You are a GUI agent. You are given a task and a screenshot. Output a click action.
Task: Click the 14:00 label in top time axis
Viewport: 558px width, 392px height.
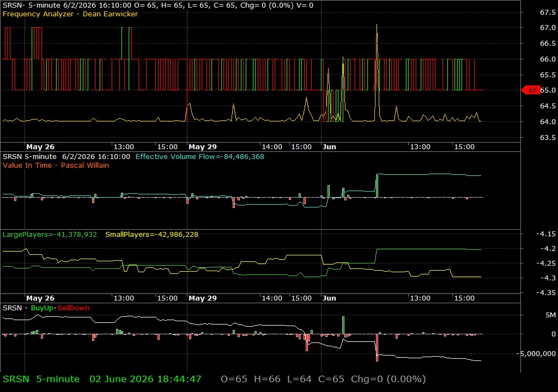point(272,147)
